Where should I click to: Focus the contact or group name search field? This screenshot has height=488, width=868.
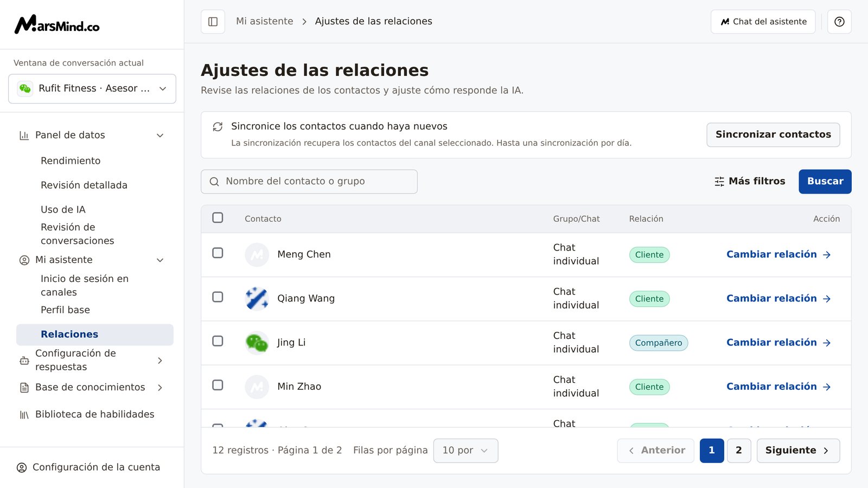tap(309, 182)
